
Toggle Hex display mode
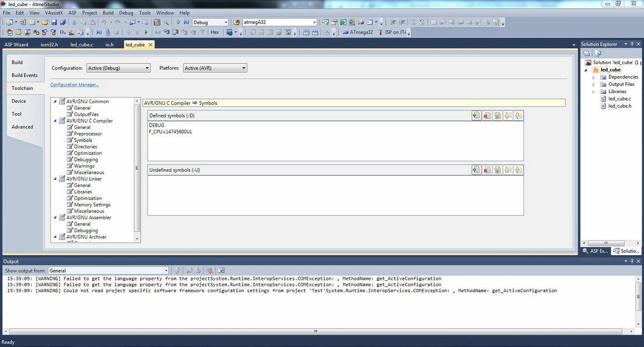(x=215, y=32)
